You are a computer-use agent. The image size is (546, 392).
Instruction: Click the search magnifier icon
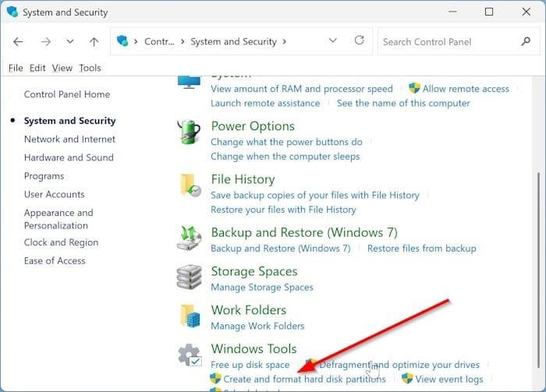click(525, 41)
